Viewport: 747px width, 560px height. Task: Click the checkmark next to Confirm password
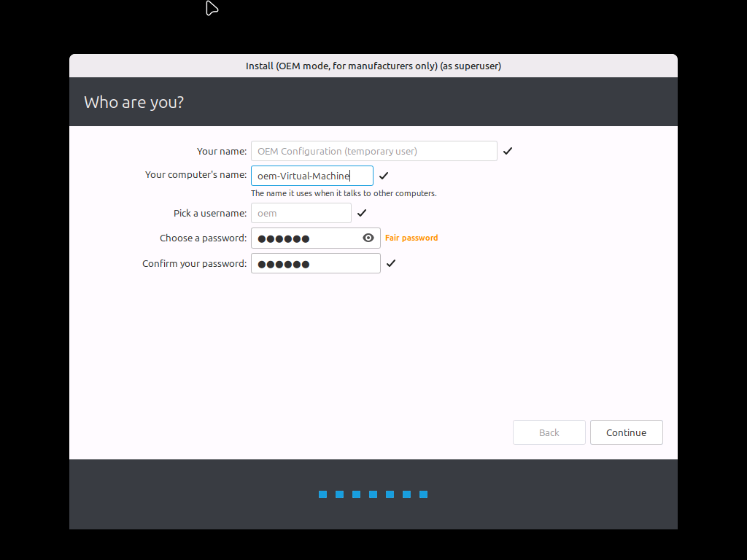[x=391, y=263]
